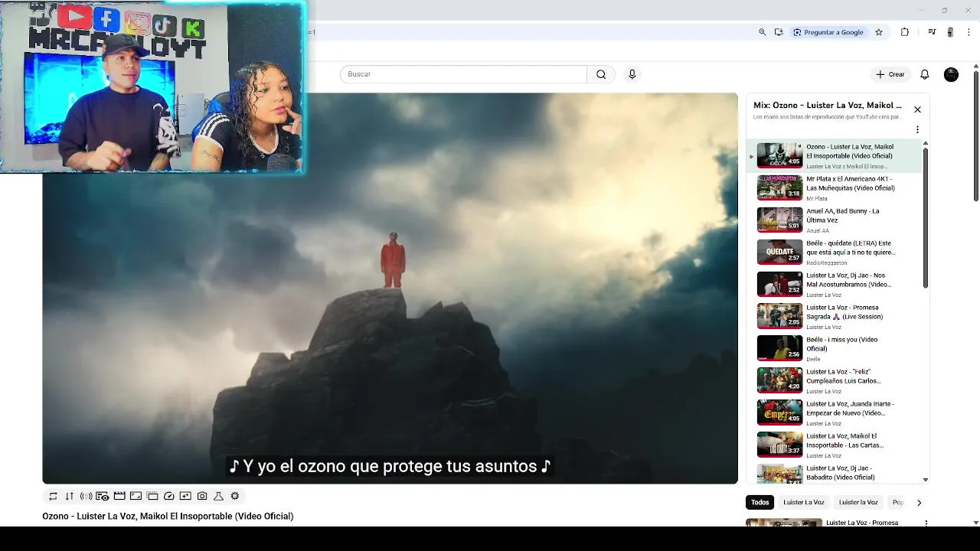
Task: Click the video title Ozono - Luister La Voz
Action: click(x=168, y=517)
